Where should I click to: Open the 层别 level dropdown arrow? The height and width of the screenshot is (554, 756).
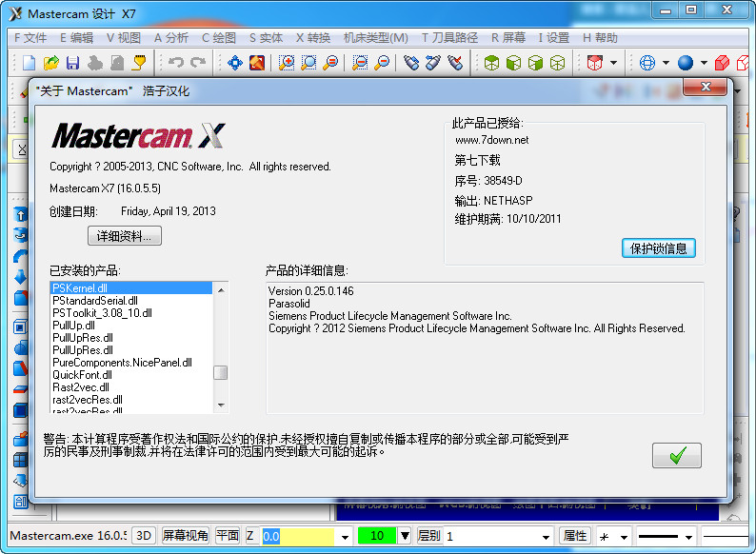(x=546, y=537)
